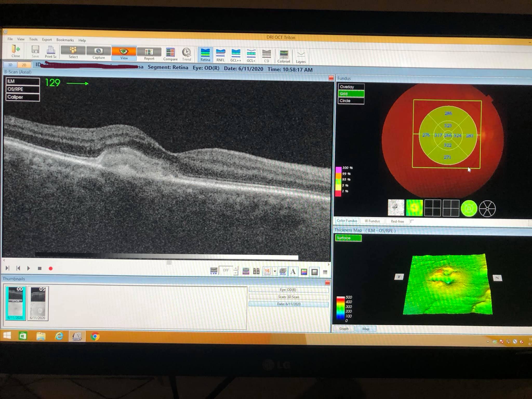Viewport: 532px width, 399px height.
Task: Click the Graph button
Action: click(344, 329)
